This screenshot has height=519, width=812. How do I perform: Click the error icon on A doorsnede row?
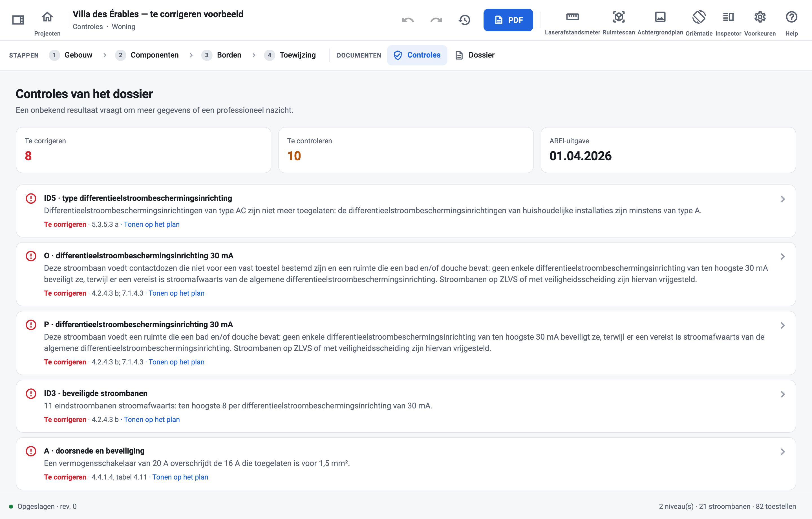coord(31,451)
